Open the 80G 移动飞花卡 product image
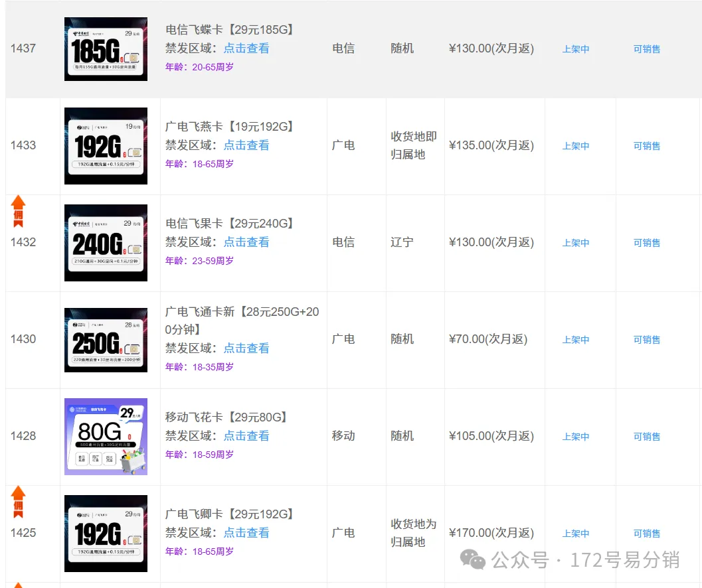Viewport: 702px width, 588px height. 106,437
